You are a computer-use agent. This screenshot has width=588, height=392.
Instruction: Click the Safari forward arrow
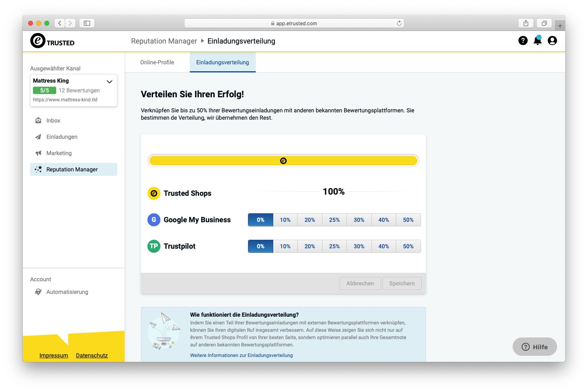[70, 23]
